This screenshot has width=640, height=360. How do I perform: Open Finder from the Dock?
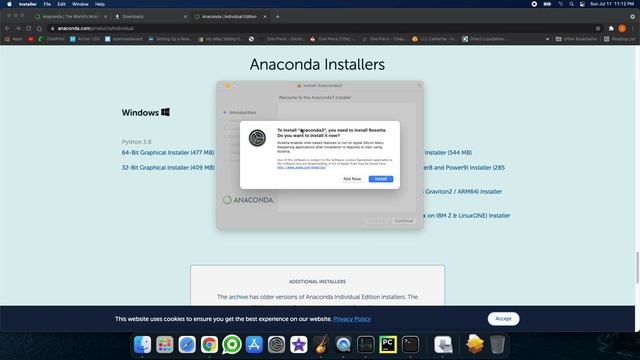point(142,344)
